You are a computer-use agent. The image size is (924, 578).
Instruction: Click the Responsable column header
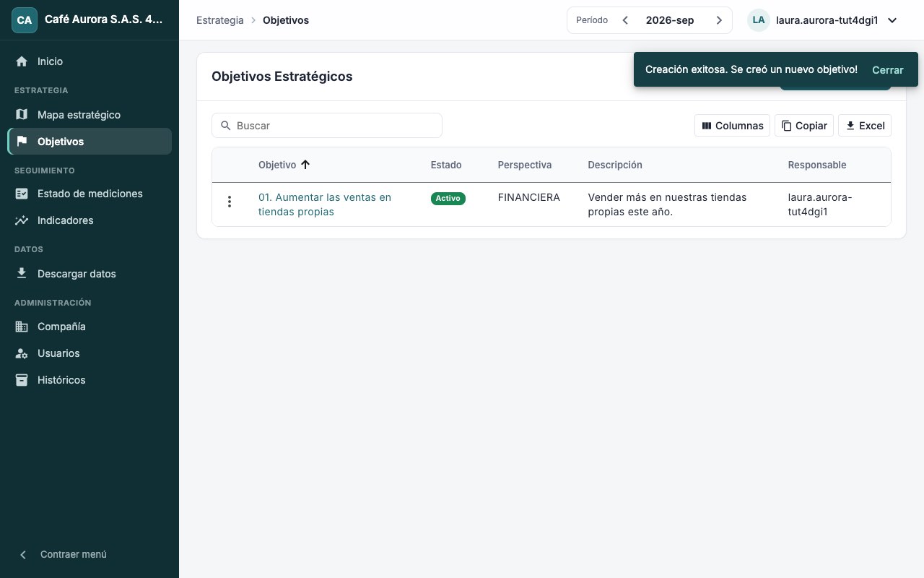point(817,165)
